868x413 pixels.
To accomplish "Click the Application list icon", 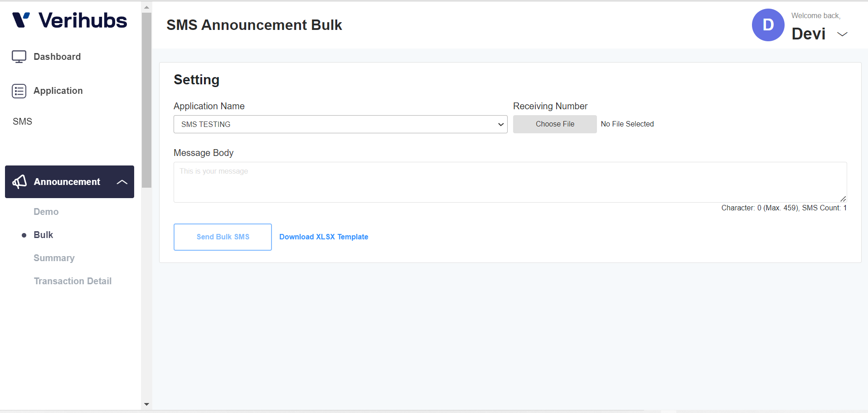I will click(x=19, y=91).
